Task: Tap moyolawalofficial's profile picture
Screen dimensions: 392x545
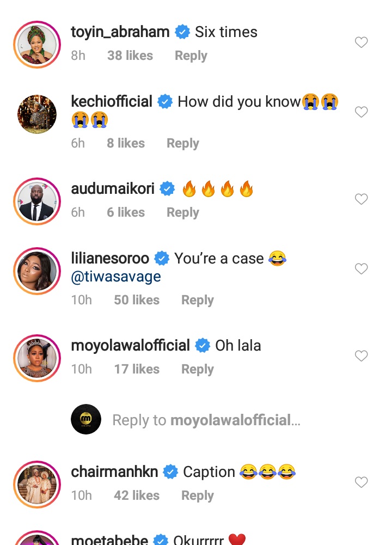Action: pos(36,358)
